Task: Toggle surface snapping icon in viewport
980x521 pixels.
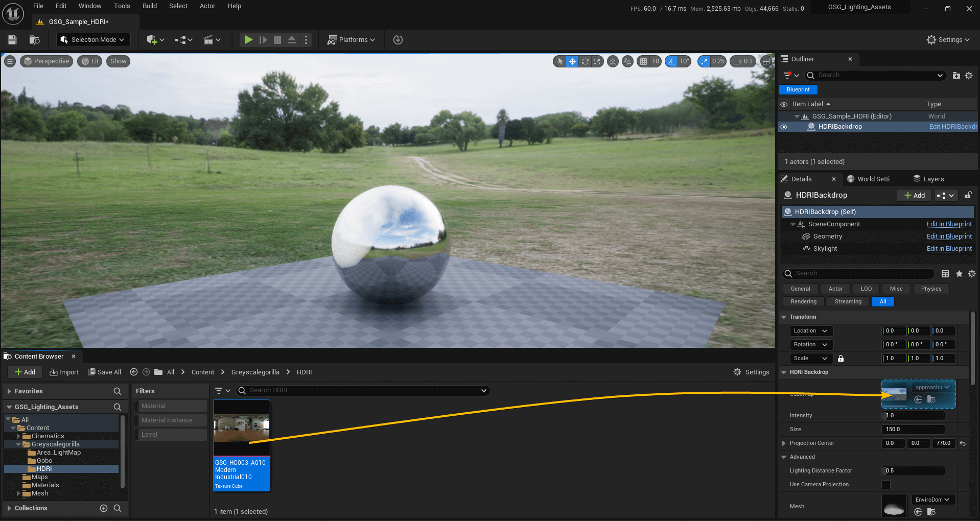Action: coord(627,61)
